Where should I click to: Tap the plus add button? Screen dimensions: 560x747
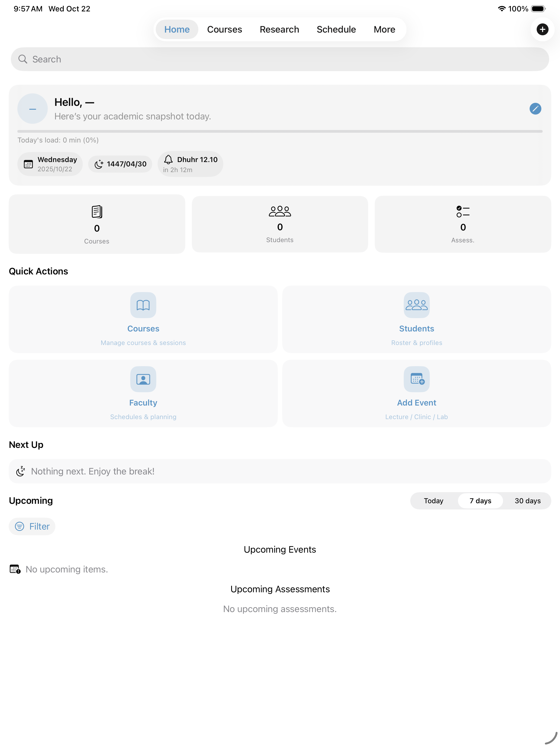click(x=542, y=29)
